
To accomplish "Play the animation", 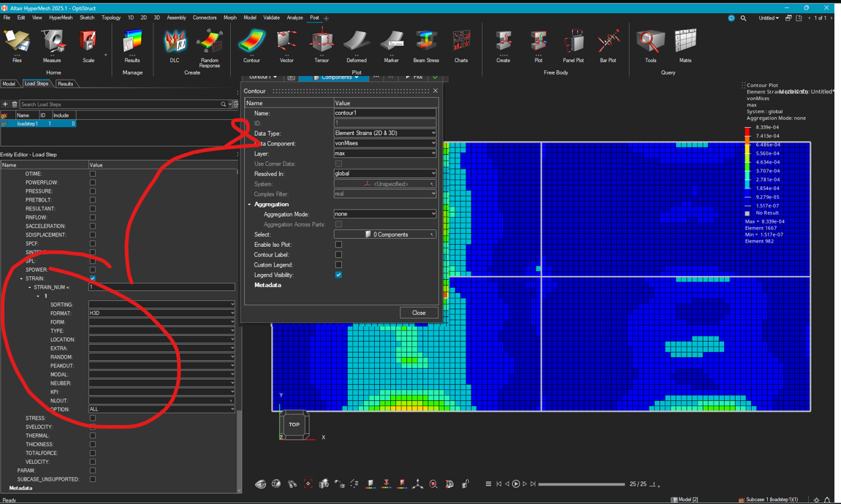I will coord(516,484).
